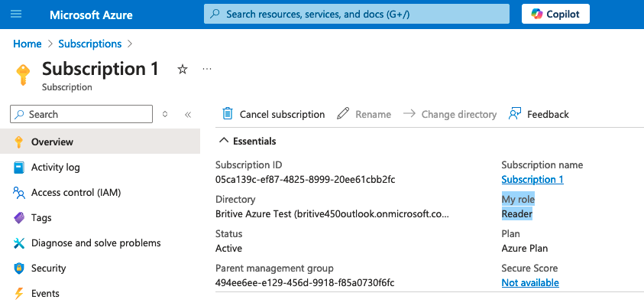Click the Overview key icon

tap(19, 142)
